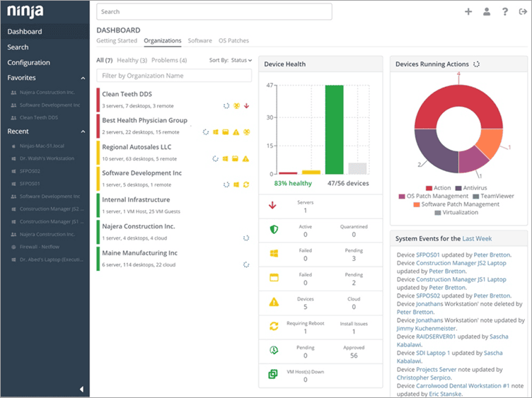This screenshot has width=532, height=398.
Task: Click spinner icon on Maine Manufacturing Inc row
Action: pyautogui.click(x=246, y=264)
